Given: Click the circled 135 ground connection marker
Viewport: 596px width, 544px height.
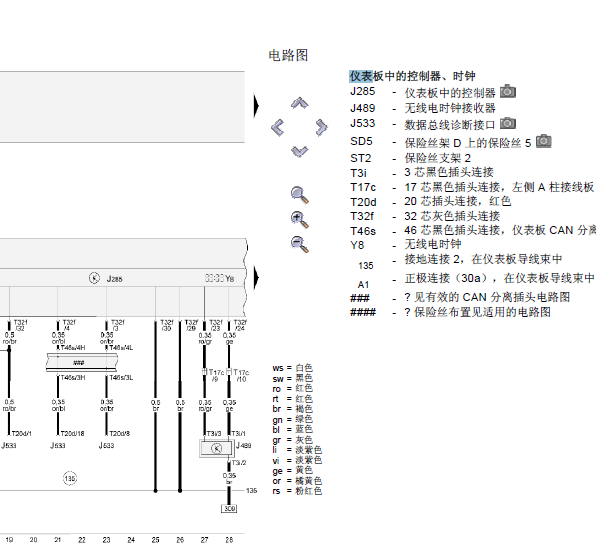Looking at the screenshot, I should click(70, 478).
